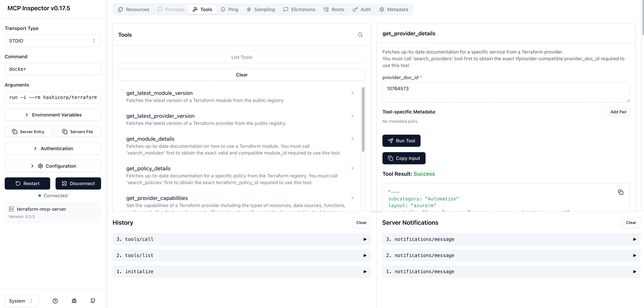Expand the Authentication section
This screenshot has height=308, width=644.
point(53,148)
